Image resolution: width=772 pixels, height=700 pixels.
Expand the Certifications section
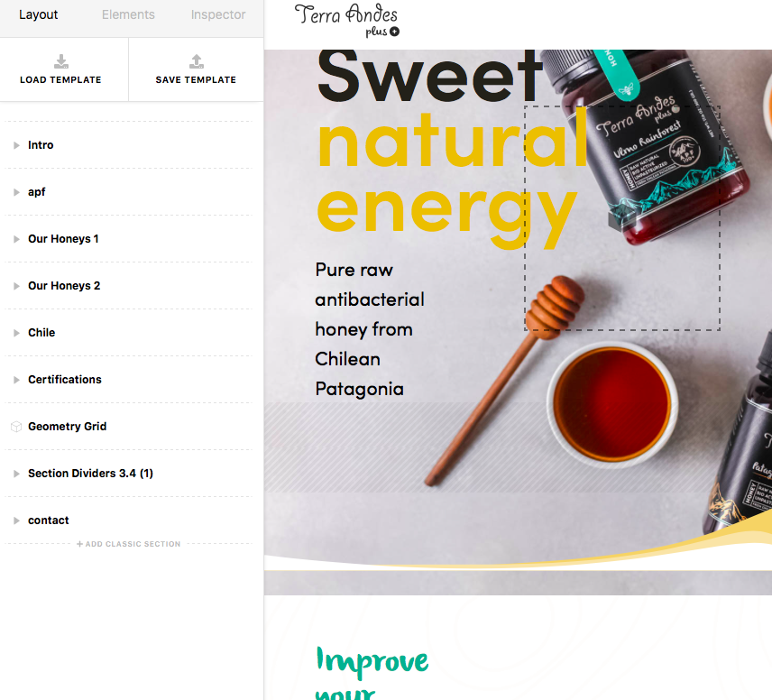pos(16,380)
